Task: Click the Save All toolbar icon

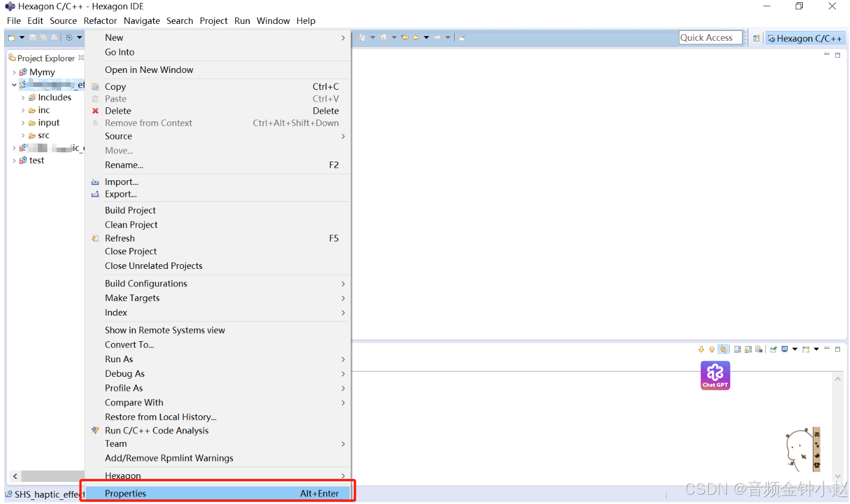Action: (43, 38)
